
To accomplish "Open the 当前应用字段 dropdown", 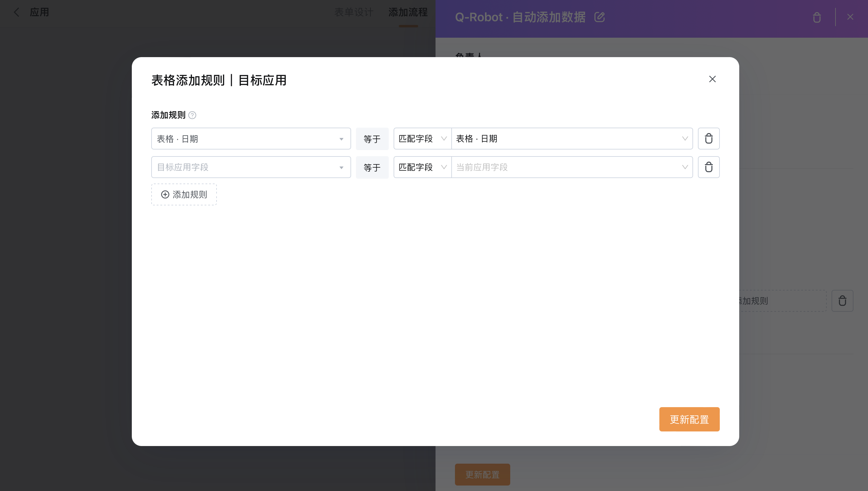I will [572, 167].
